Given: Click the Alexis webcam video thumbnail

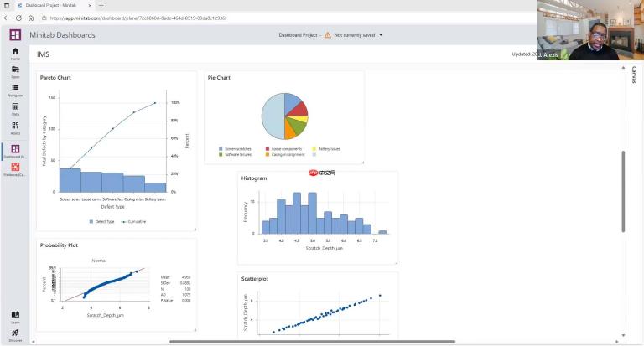Looking at the screenshot, I should pyautogui.click(x=589, y=30).
